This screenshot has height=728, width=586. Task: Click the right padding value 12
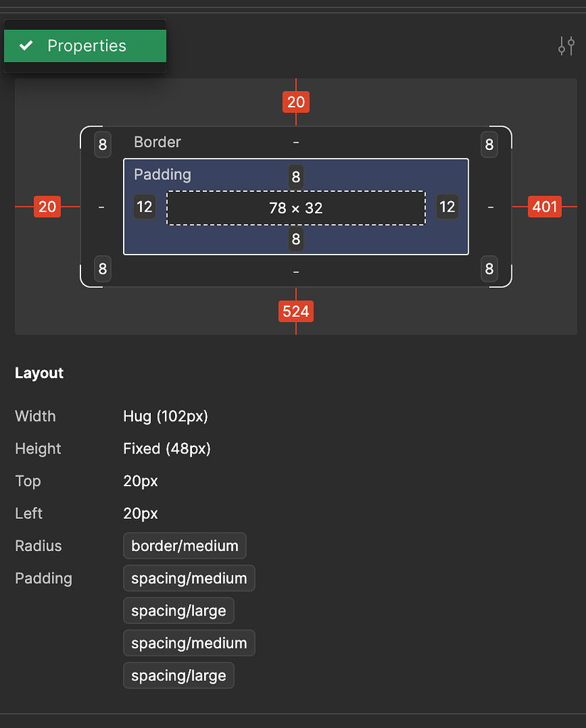[x=447, y=207]
